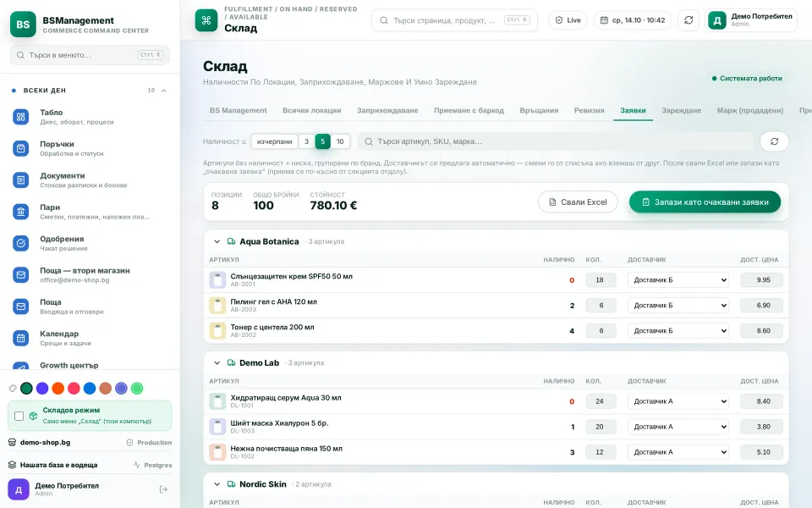Click the Шийт маска product thumbnail
This screenshot has width=812, height=508.
pyautogui.click(x=217, y=427)
